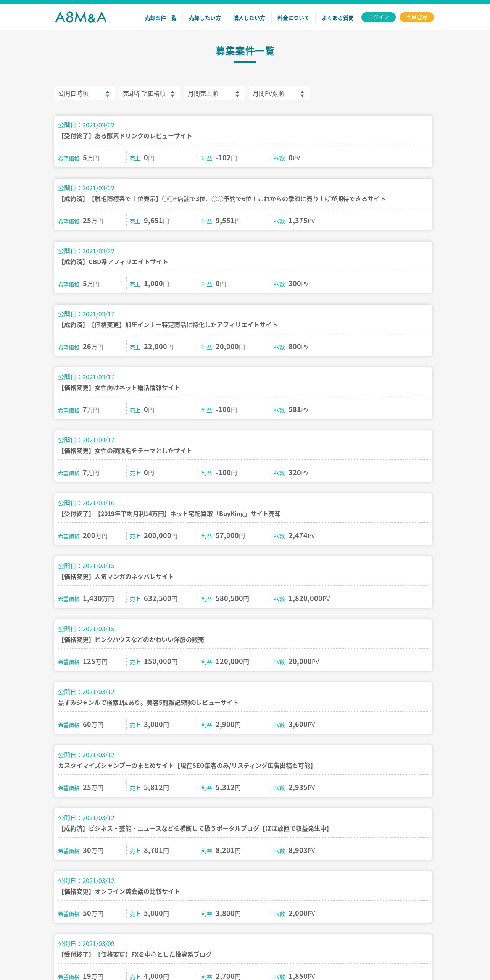This screenshot has width=490, height=980.
Task: Click the PV value 3,600PV
Action: click(x=302, y=725)
